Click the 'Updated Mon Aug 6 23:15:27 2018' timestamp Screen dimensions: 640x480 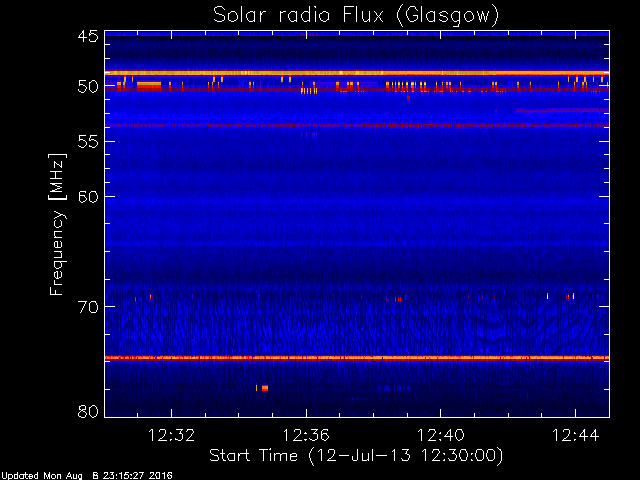tap(86, 476)
